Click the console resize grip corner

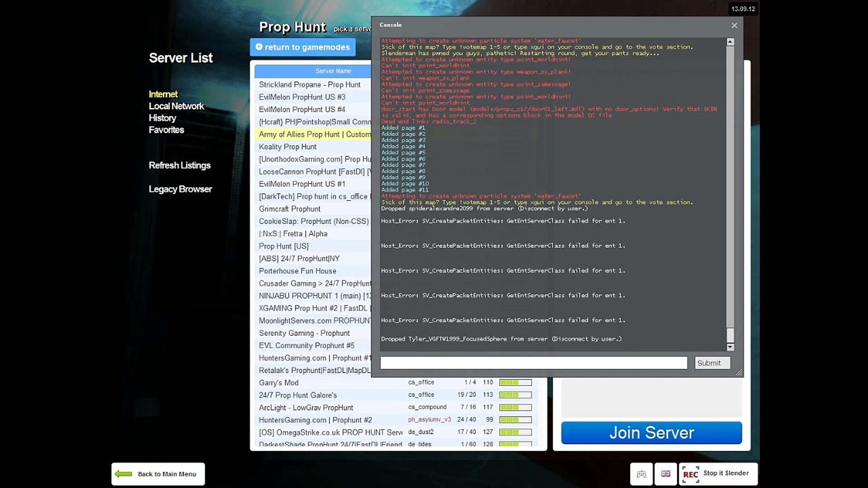[x=738, y=372]
